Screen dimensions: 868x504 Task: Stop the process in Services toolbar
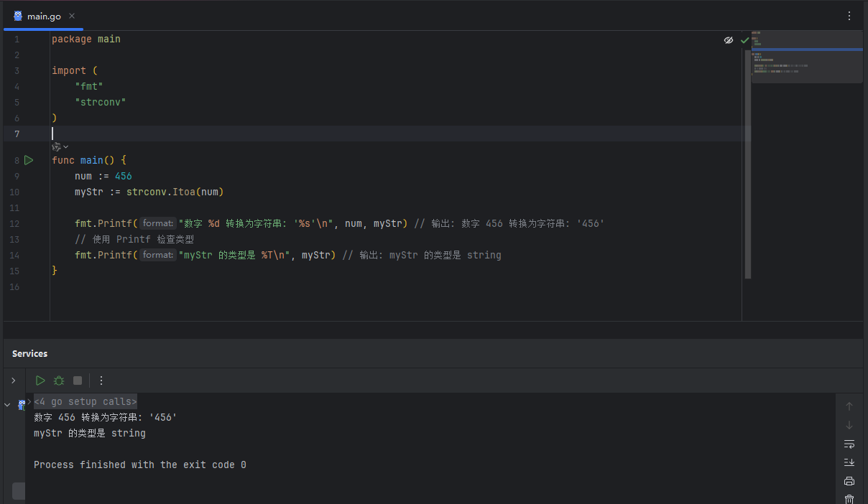[78, 381]
